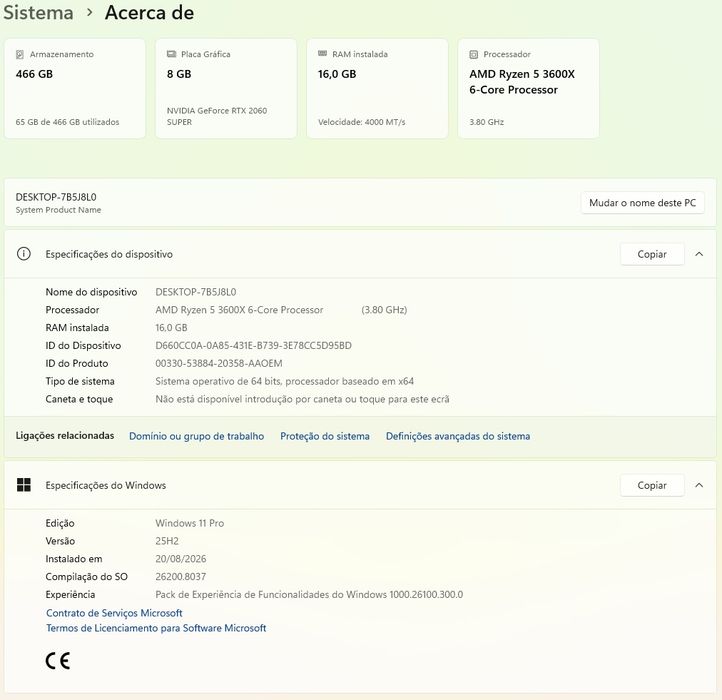Click the info icon beside Especificações do dispositivo
The height and width of the screenshot is (700, 722).
(23, 254)
